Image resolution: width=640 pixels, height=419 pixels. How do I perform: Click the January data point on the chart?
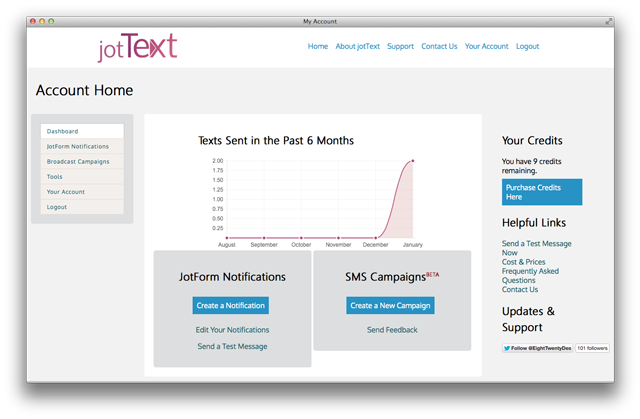[x=413, y=161]
